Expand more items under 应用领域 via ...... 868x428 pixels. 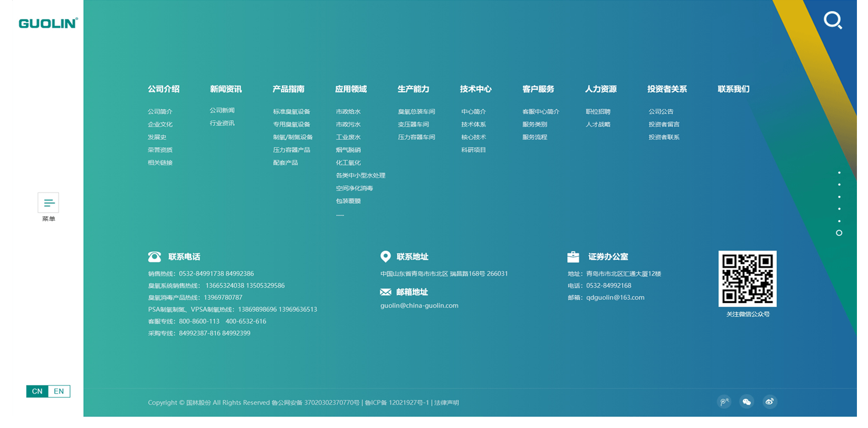click(x=340, y=215)
